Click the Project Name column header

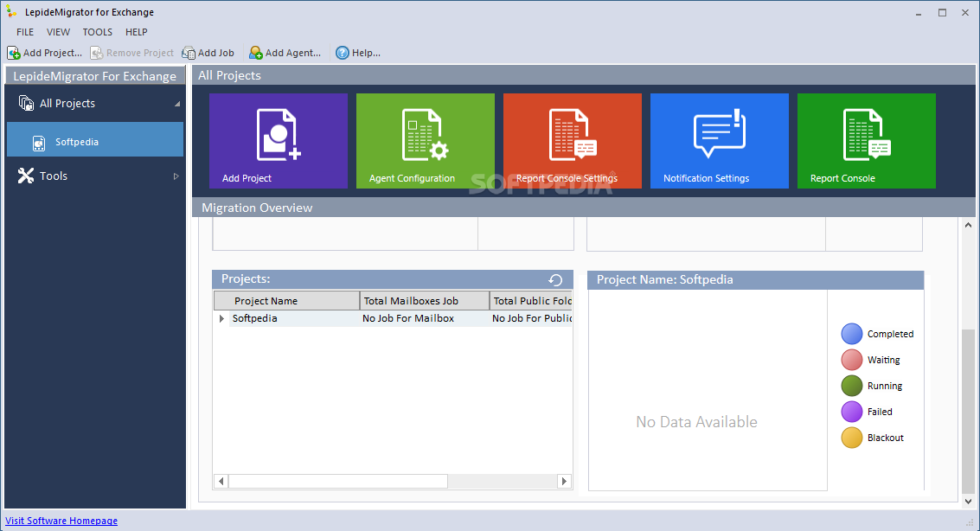point(287,300)
